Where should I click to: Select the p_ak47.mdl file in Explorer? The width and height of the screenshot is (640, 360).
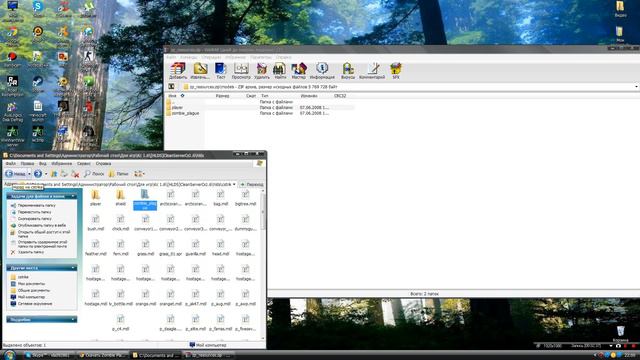196,298
